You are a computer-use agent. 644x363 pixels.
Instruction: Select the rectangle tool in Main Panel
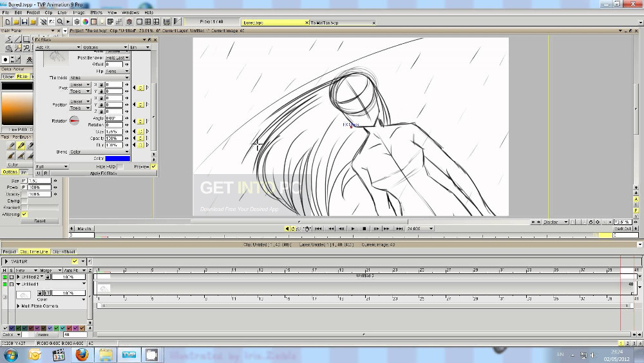click(x=26, y=39)
